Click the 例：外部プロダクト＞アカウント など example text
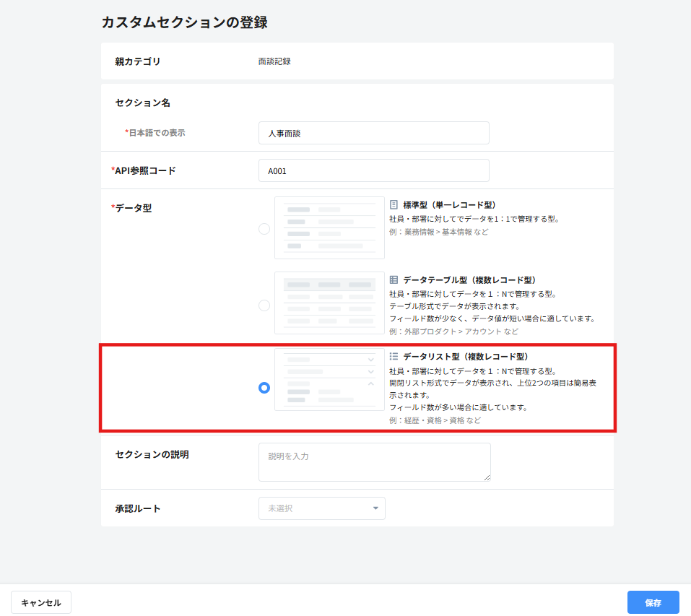 click(453, 331)
